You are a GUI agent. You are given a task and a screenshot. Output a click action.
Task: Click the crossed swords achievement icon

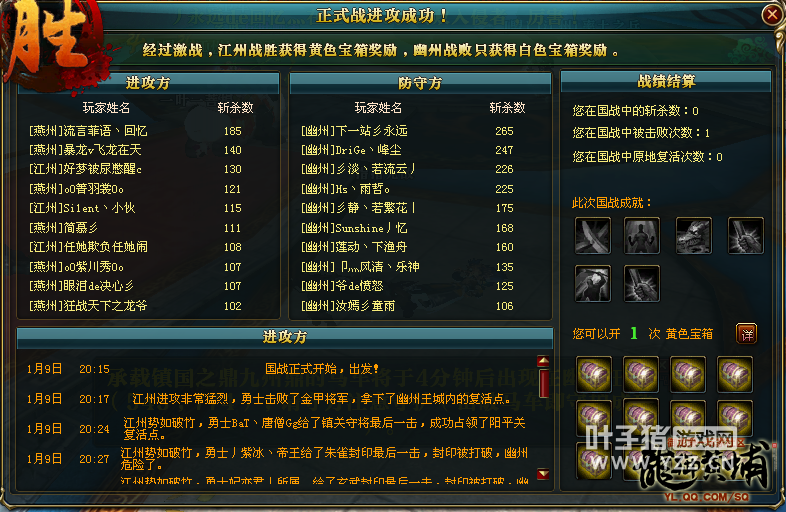(593, 236)
